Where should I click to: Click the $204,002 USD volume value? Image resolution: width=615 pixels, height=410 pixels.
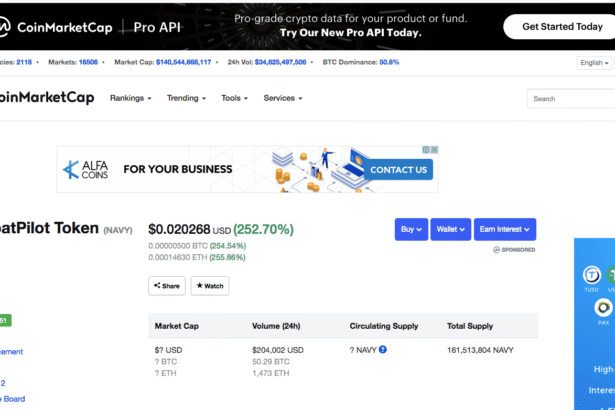click(278, 350)
